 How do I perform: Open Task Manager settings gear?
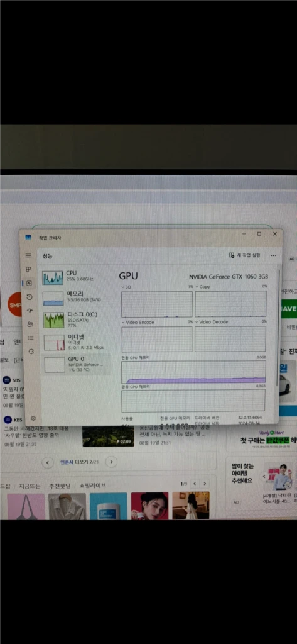33,418
